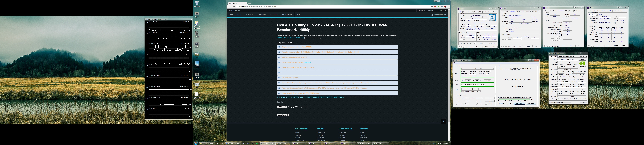Open a new tab in Chrome
644x145 pixels.
pos(250,4)
